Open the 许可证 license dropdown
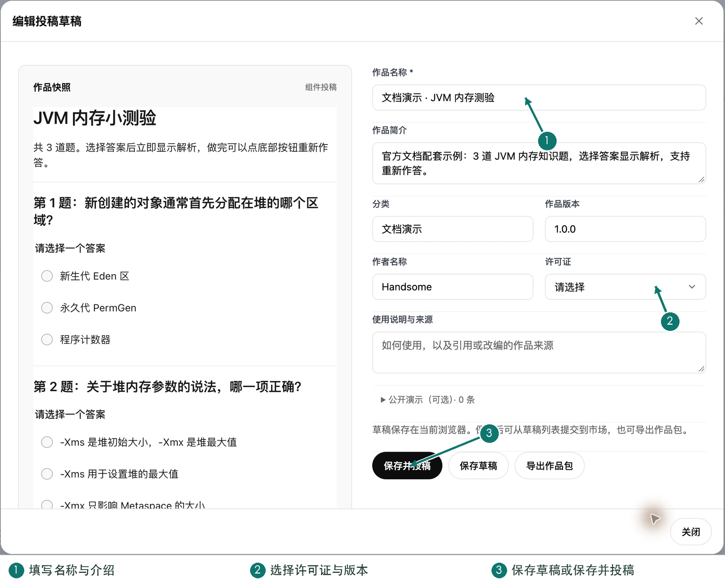This screenshot has height=588, width=725. (x=625, y=287)
